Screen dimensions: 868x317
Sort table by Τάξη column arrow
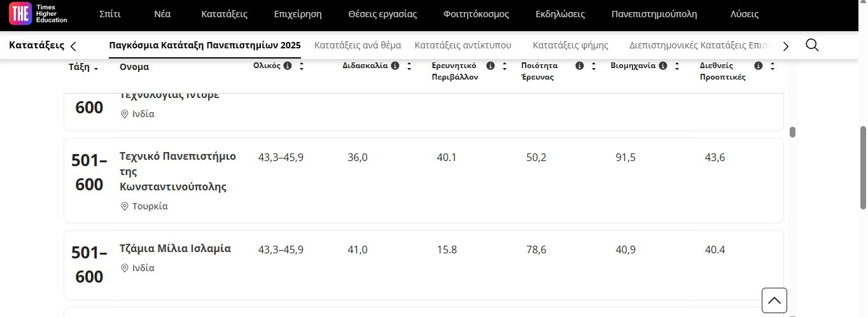pyautogui.click(x=96, y=69)
